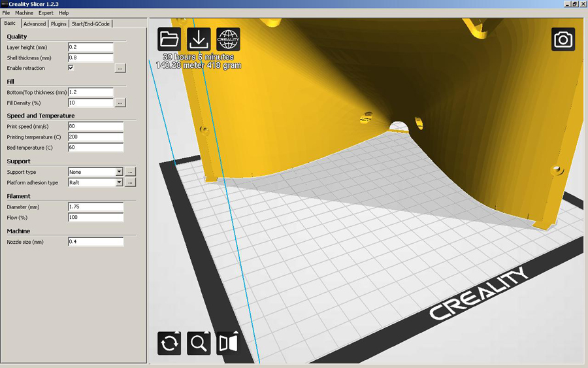Click the 'Enable retraction' label

pyautogui.click(x=25, y=68)
